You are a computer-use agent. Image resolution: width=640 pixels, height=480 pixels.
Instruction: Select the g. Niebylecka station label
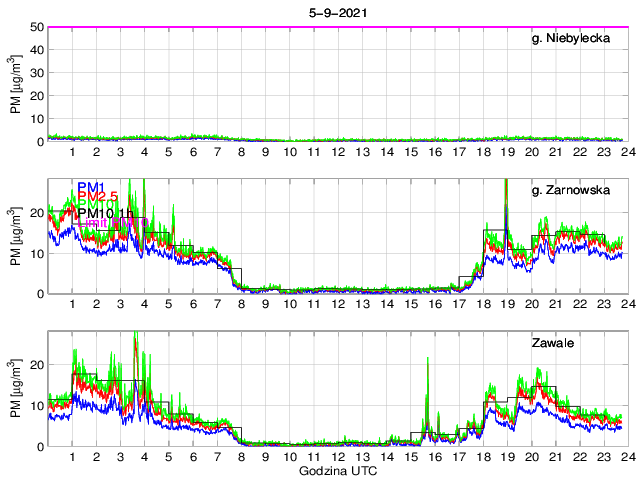[571, 38]
